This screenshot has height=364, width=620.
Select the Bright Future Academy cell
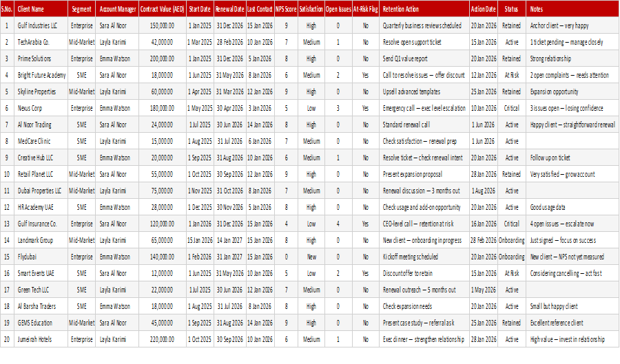pos(41,75)
